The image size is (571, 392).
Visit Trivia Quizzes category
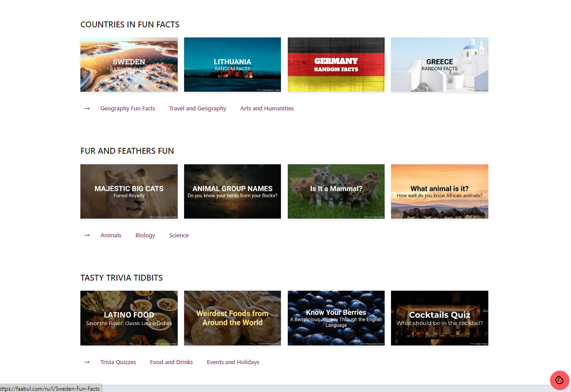pyautogui.click(x=118, y=362)
